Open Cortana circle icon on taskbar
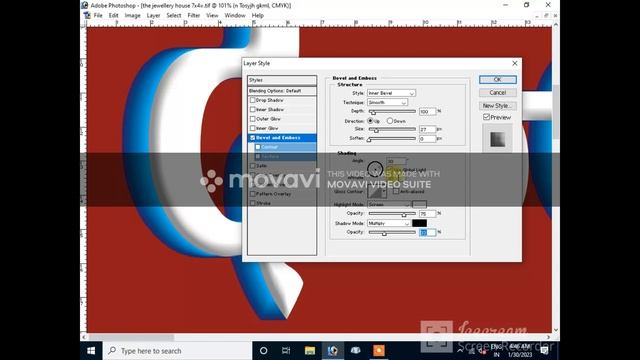The width and height of the screenshot is (640, 360). pos(264,351)
